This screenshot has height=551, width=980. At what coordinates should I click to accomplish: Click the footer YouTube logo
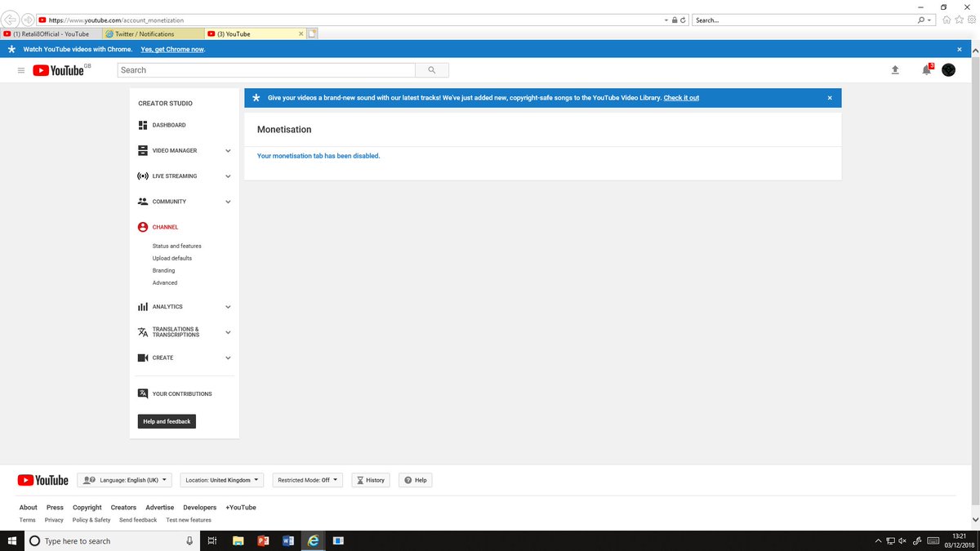tap(42, 480)
